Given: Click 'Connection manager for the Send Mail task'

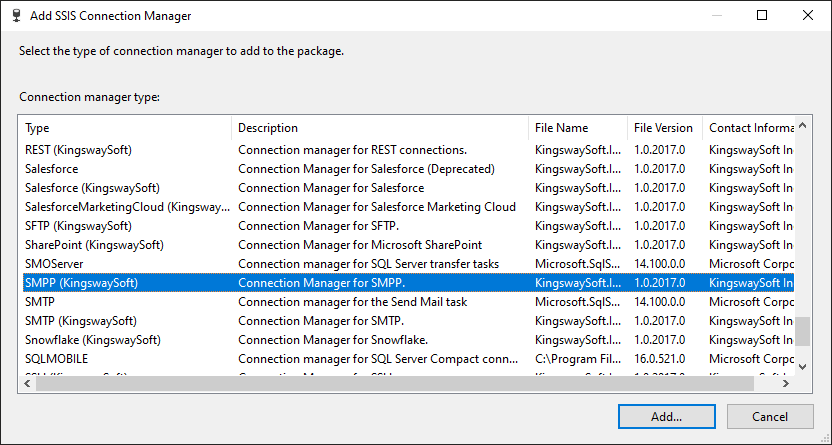Looking at the screenshot, I should (x=352, y=302).
